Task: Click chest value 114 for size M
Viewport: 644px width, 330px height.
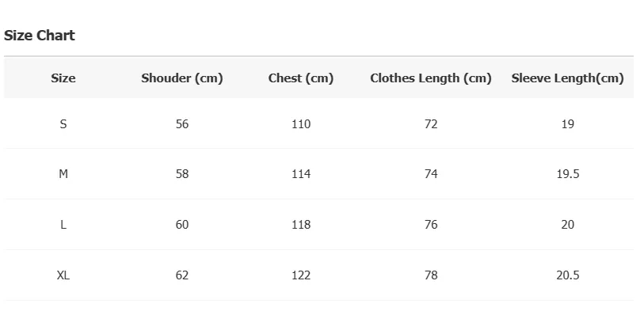Action: click(x=301, y=174)
